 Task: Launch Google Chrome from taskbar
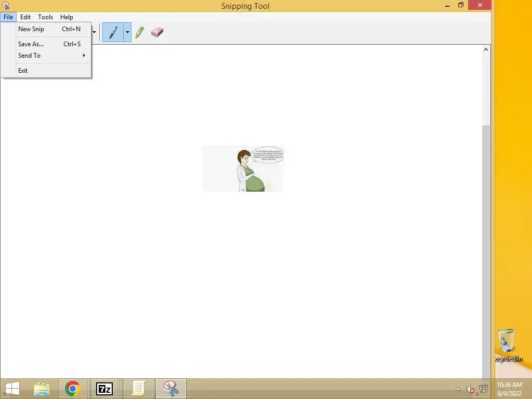(x=72, y=389)
